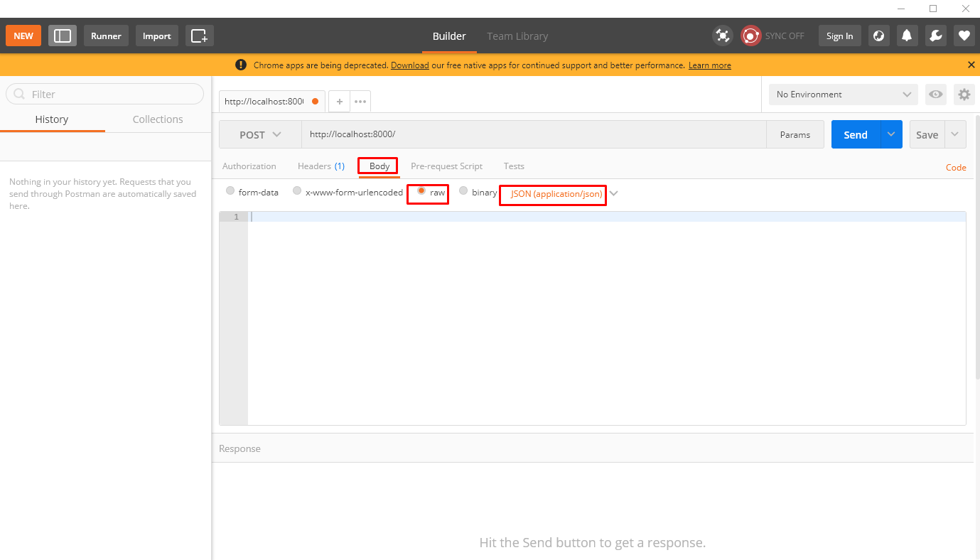Click the Params button
This screenshot has height=560, width=980.
tap(795, 134)
